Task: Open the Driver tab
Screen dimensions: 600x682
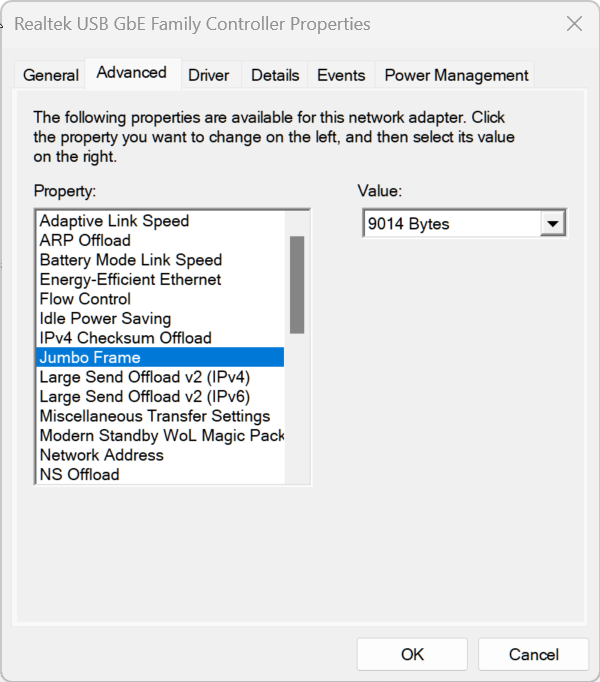Action: click(x=209, y=75)
